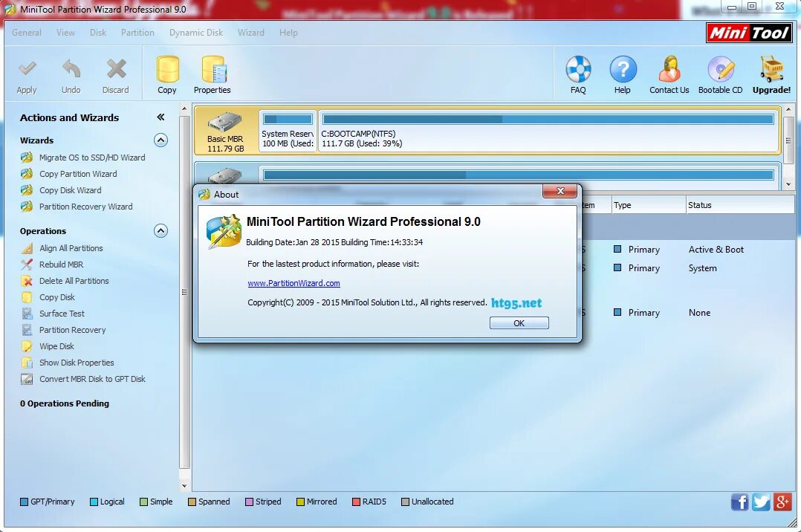Start Copy Partition Wizard
Screen dimensions: 801x532
78,174
